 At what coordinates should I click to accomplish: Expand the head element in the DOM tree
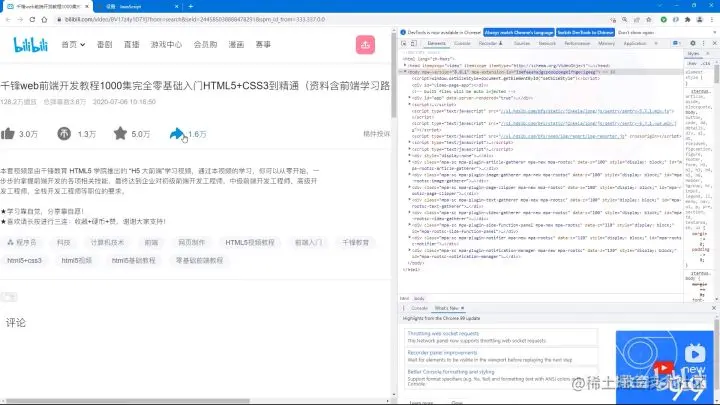pyautogui.click(x=405, y=66)
